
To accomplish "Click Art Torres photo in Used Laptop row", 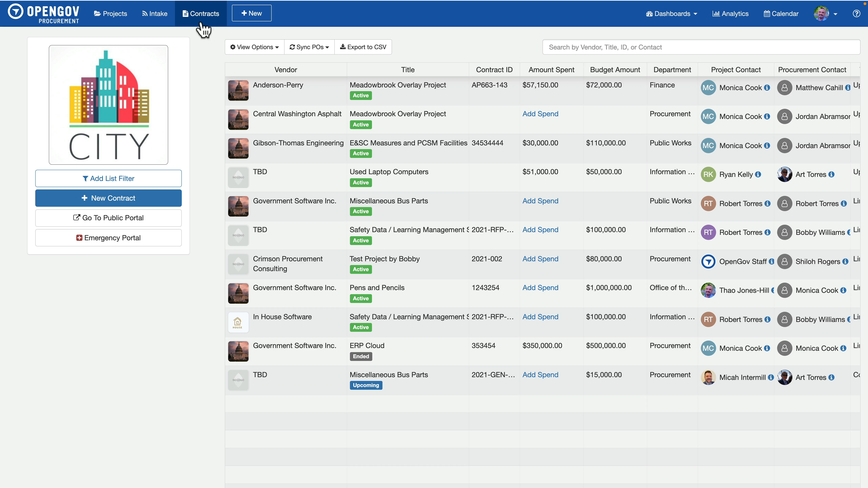I will 784,175.
